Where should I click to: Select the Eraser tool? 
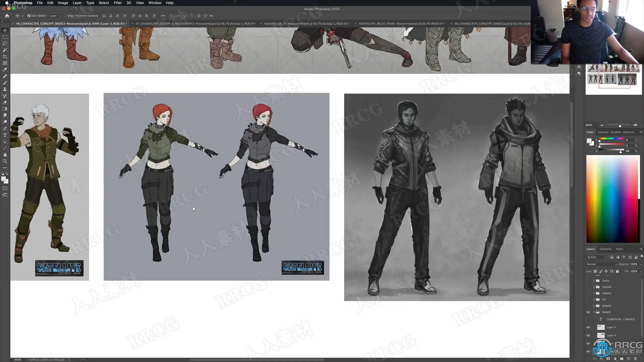[x=5, y=102]
